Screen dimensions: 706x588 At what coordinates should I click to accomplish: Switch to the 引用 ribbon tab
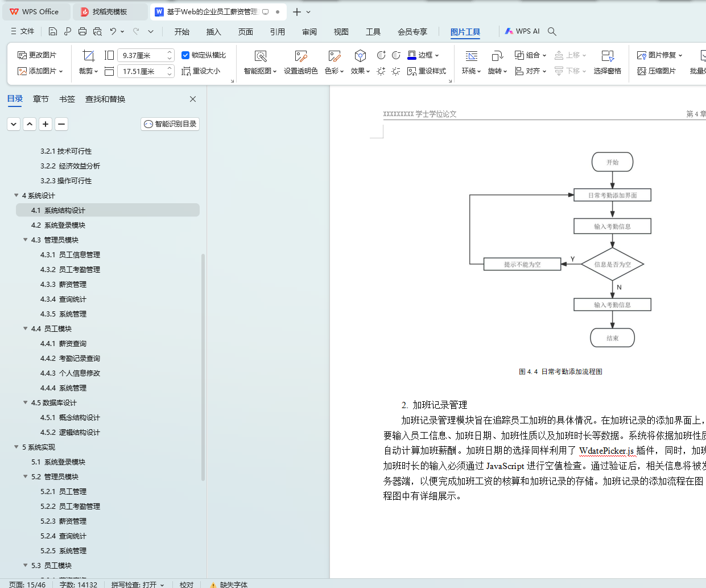pos(278,32)
